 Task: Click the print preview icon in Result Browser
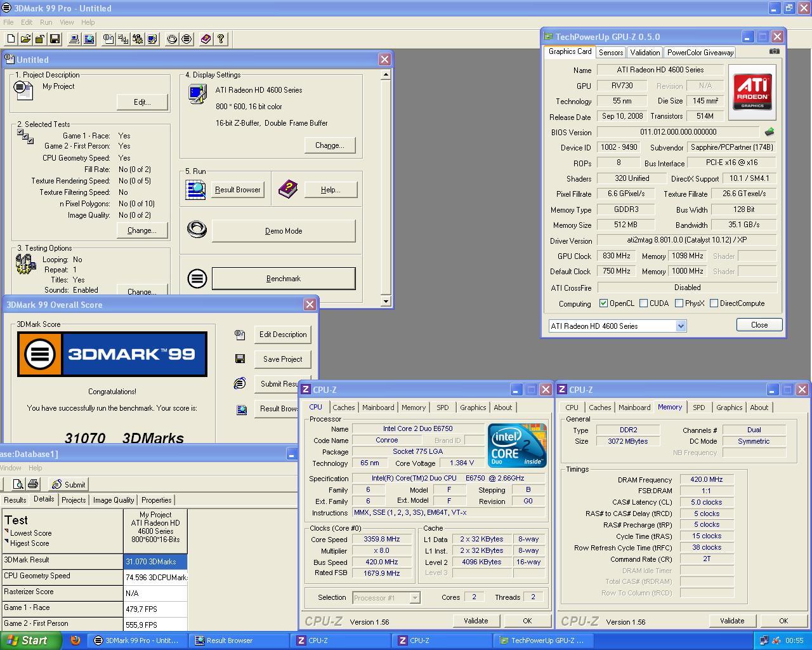[18, 484]
